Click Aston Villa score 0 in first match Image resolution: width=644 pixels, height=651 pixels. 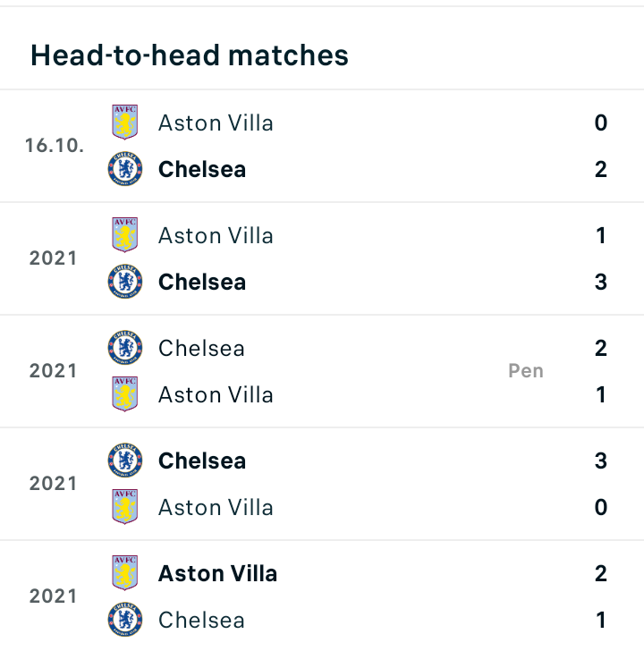click(601, 123)
